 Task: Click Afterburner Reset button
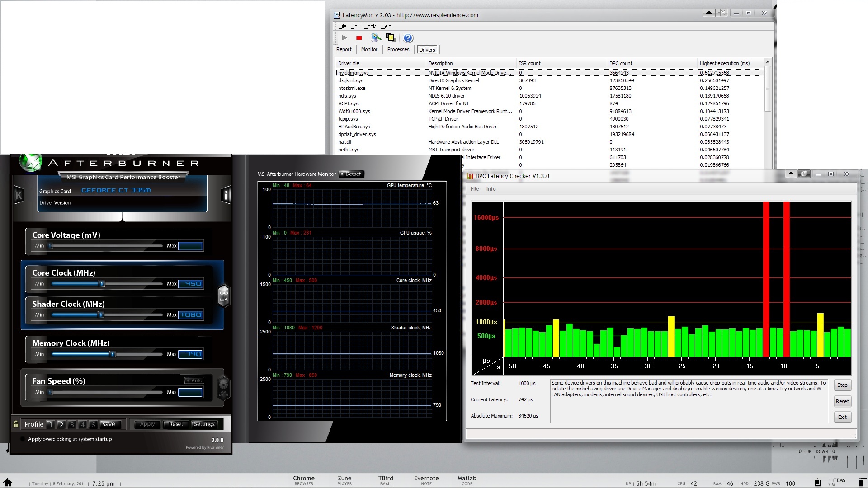pyautogui.click(x=176, y=424)
